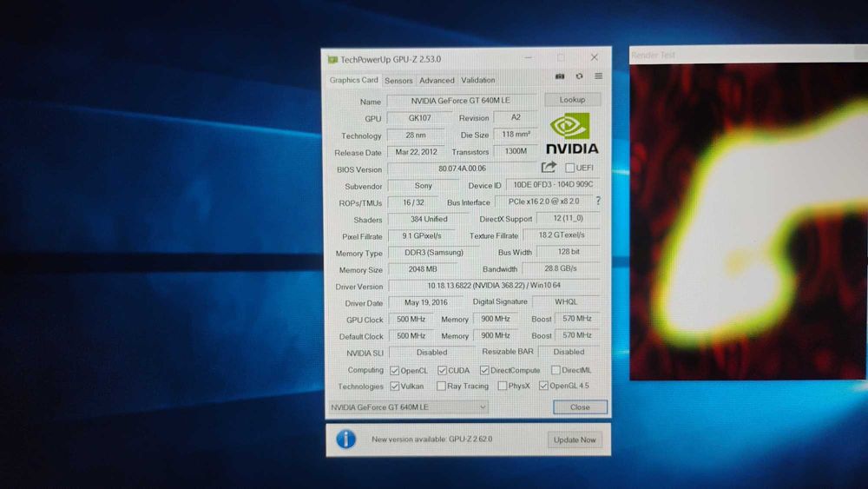Switch to the Validation tab
The height and width of the screenshot is (489, 868).
pos(477,80)
